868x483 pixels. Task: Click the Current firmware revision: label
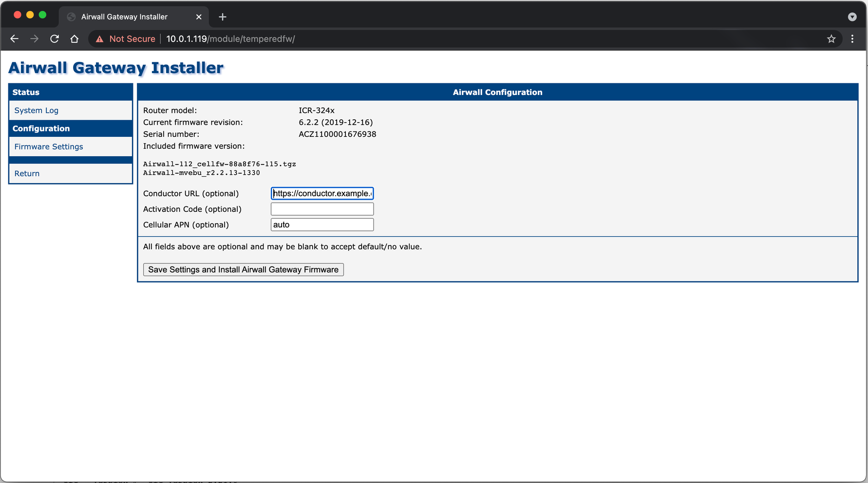point(193,122)
